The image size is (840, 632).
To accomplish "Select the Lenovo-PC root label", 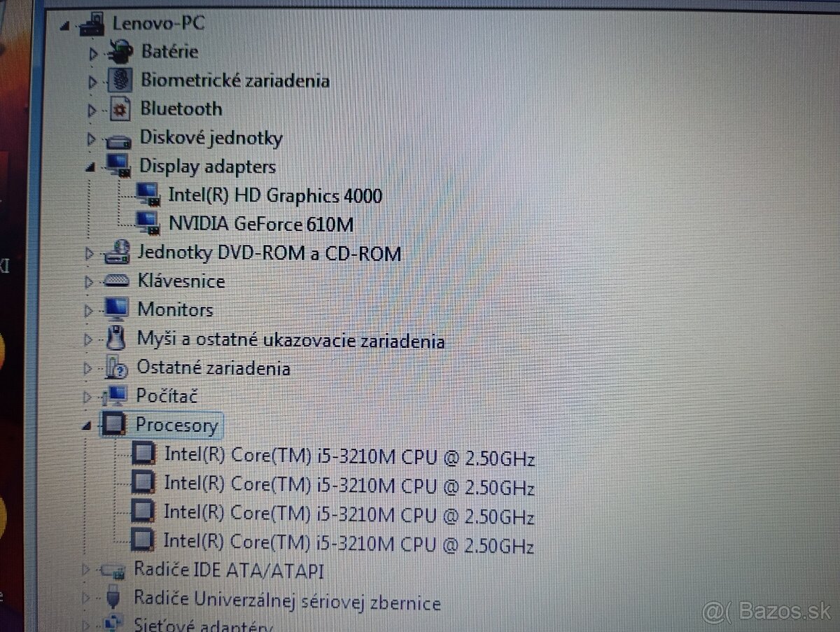I will (x=159, y=23).
